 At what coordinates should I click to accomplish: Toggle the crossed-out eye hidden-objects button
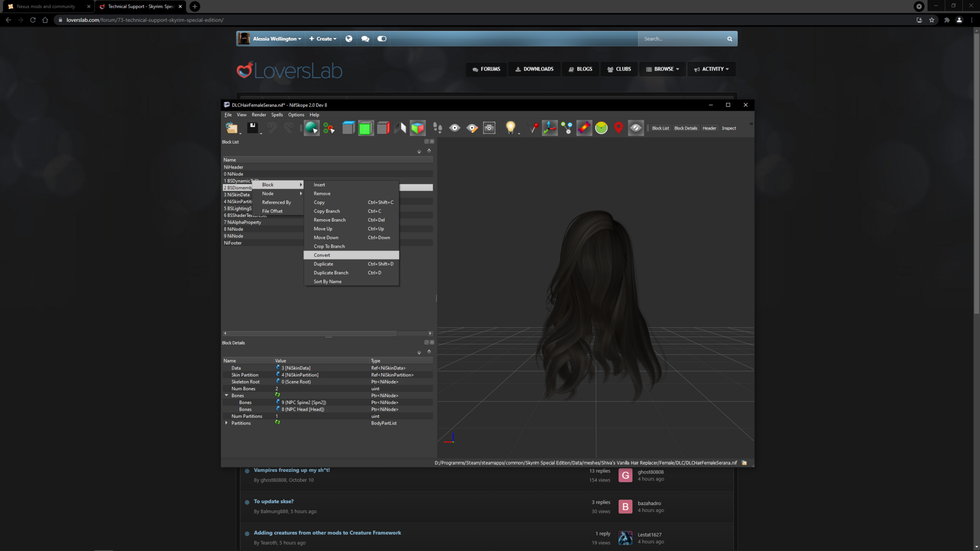click(x=635, y=128)
